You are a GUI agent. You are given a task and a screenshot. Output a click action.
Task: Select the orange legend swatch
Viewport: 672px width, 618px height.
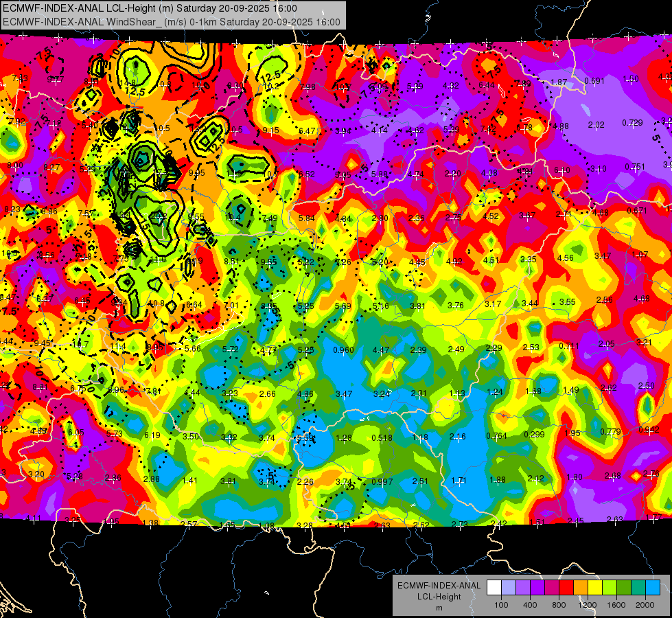coord(581,588)
